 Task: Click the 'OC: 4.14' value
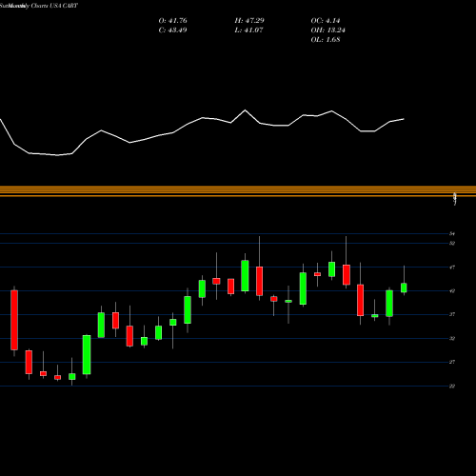326,21
